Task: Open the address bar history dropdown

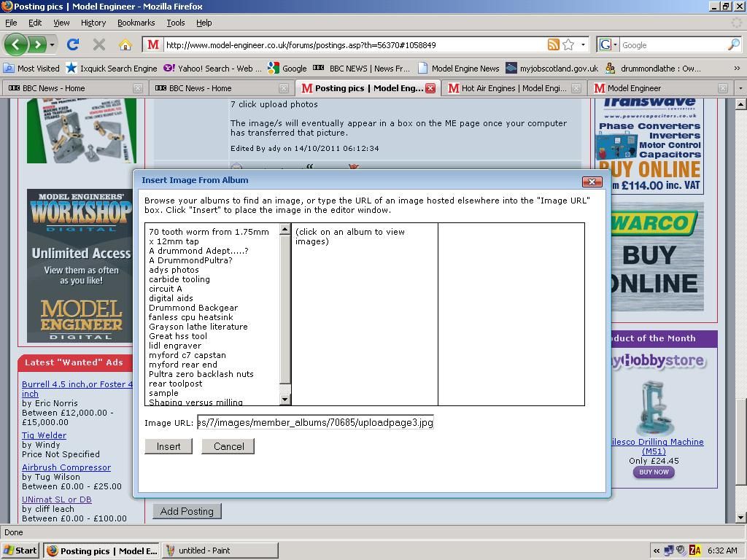Action: click(583, 44)
